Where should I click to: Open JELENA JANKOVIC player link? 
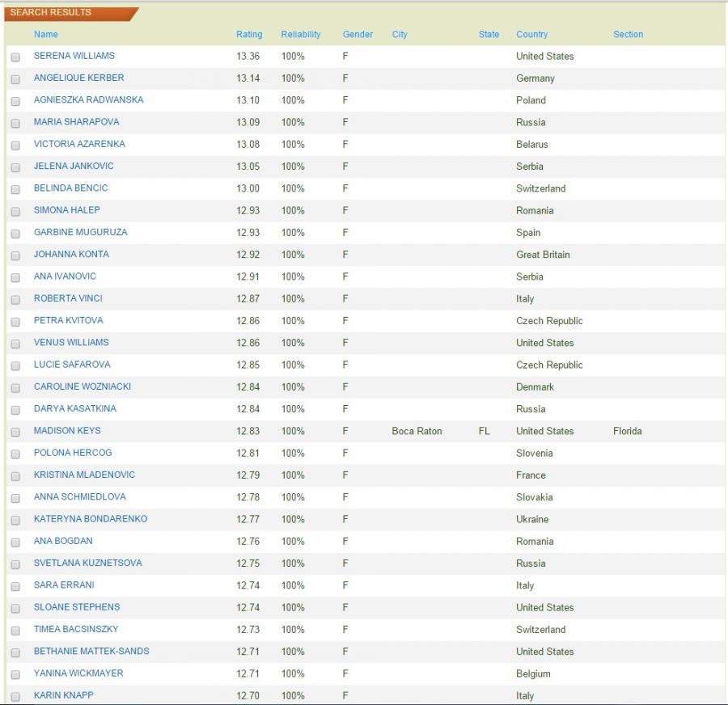point(74,166)
